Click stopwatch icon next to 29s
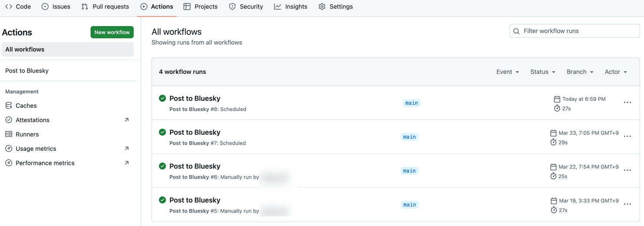 tap(553, 142)
